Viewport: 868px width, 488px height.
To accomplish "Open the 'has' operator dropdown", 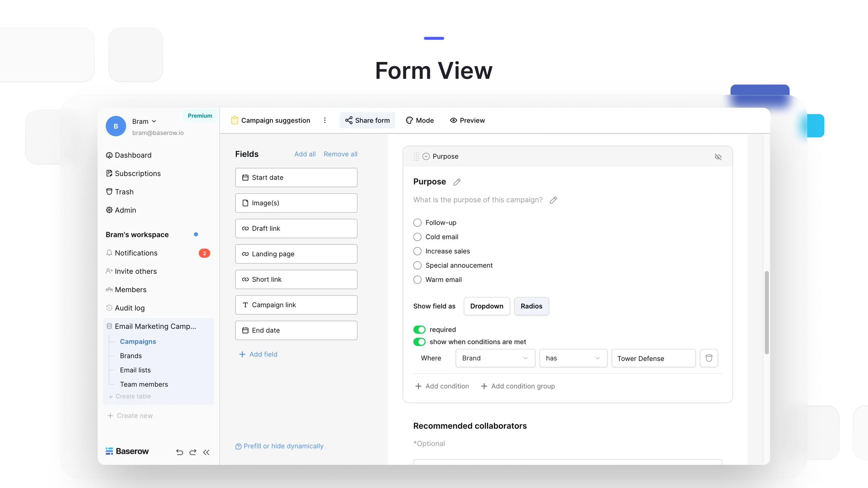I will point(573,358).
